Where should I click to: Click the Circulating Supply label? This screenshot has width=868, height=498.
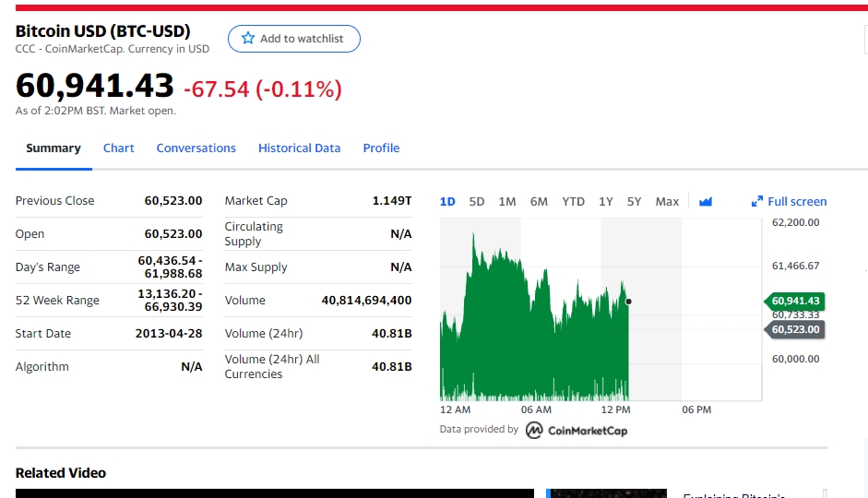254,233
